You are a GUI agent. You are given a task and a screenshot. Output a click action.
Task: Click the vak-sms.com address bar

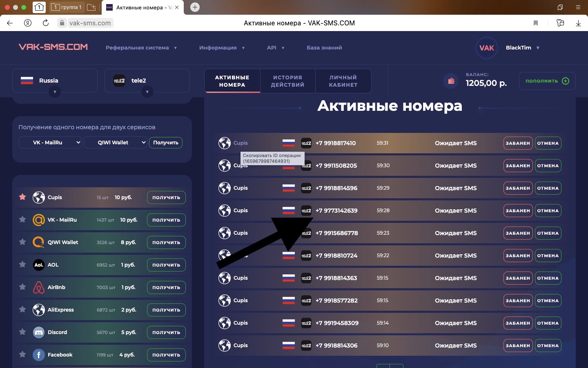click(90, 23)
